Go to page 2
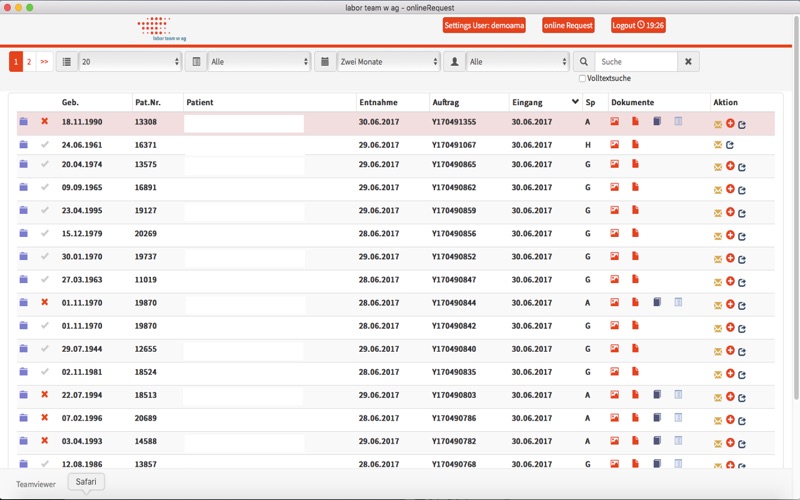 pos(29,62)
